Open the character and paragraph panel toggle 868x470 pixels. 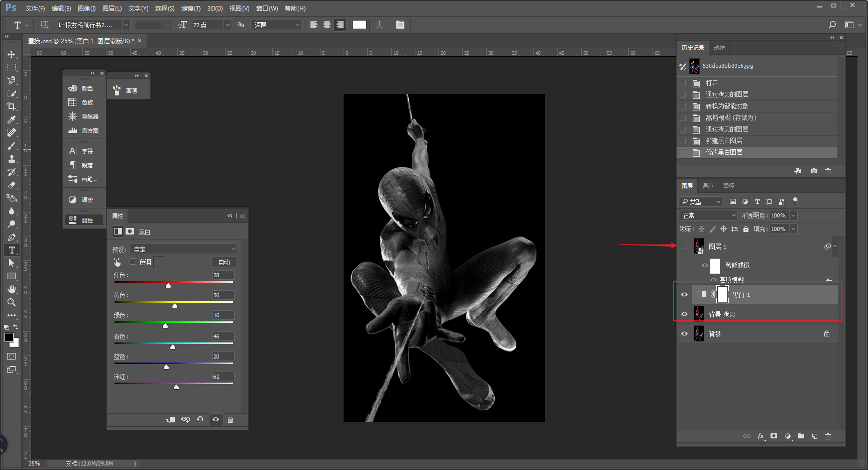click(400, 25)
